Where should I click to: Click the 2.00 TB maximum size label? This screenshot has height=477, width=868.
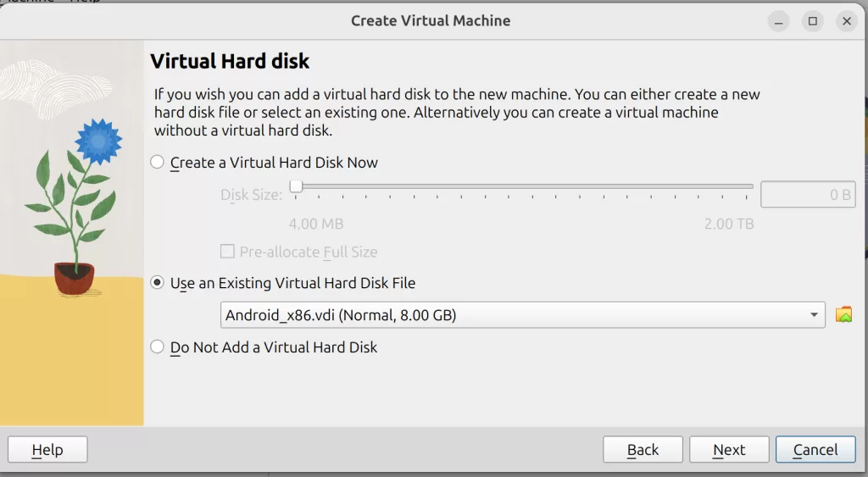point(727,224)
